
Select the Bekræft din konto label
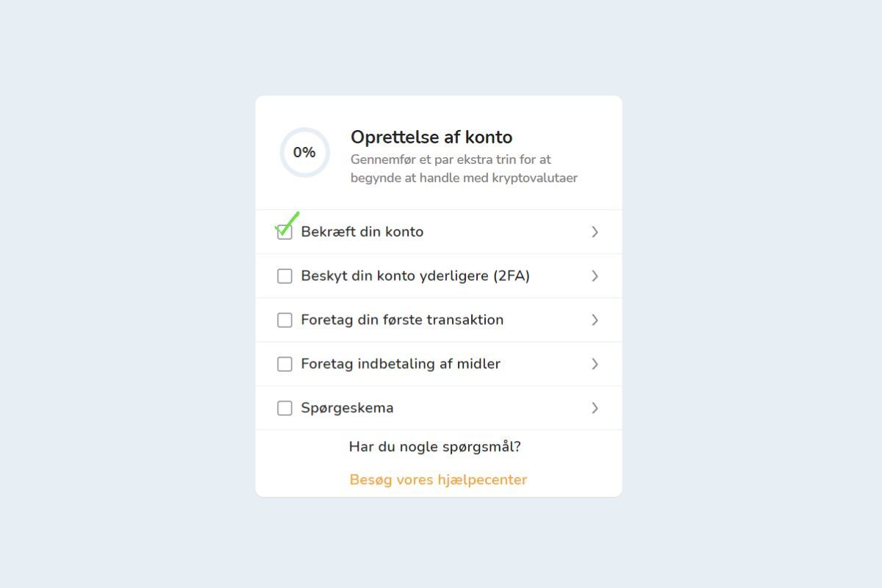click(362, 232)
